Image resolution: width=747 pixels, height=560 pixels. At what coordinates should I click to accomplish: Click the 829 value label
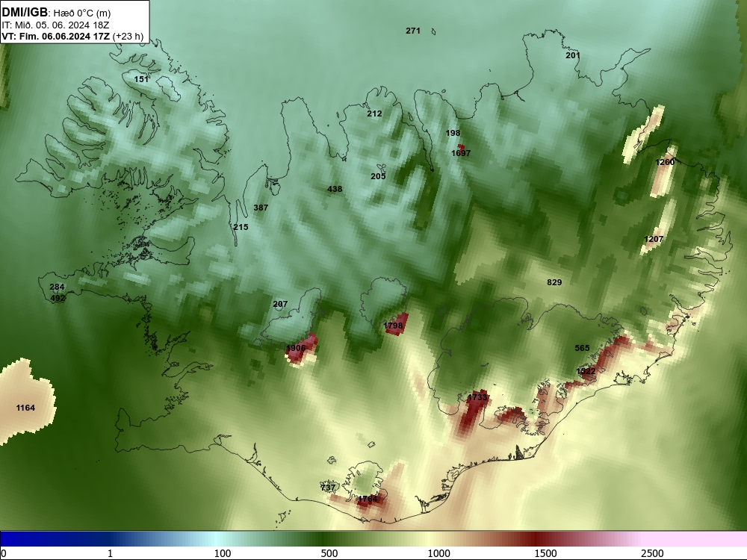554,282
